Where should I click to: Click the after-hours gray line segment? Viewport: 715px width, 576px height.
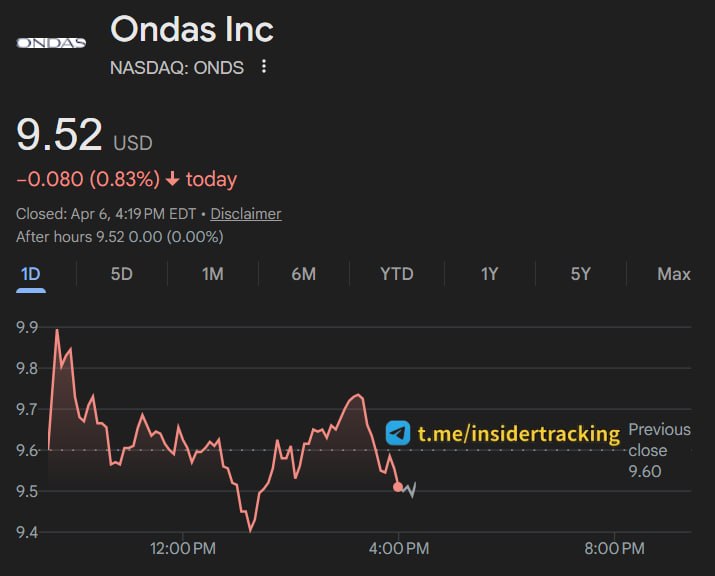[x=409, y=490]
